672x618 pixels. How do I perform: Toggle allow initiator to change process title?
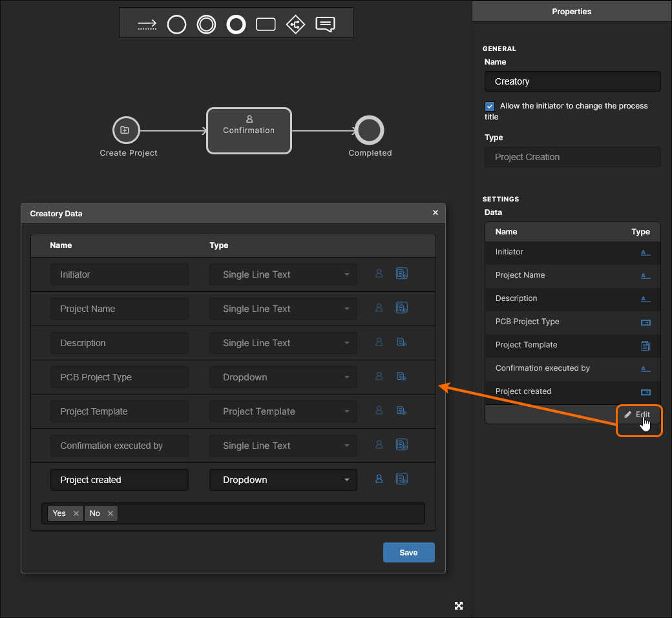pyautogui.click(x=490, y=106)
